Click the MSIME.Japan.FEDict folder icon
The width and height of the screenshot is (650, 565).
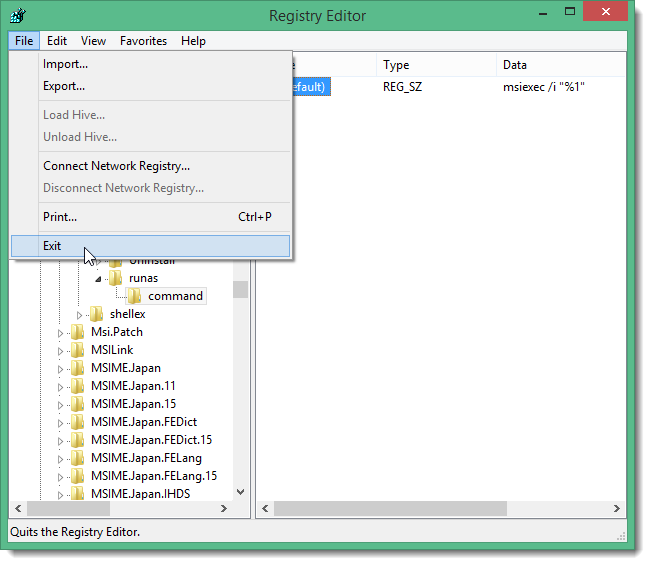click(78, 422)
